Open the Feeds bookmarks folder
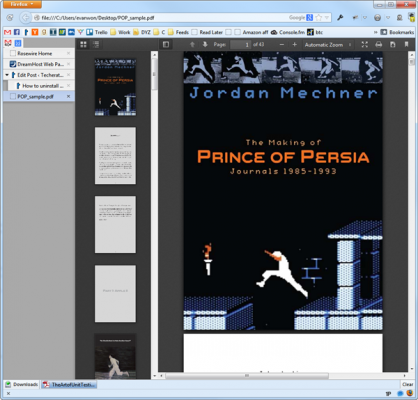Viewport: 418px width, 400px height. [x=178, y=32]
